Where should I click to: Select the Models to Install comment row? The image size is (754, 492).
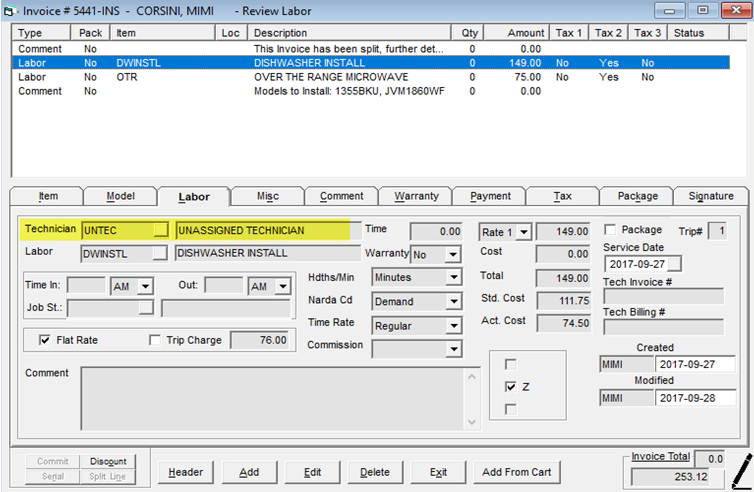point(371,91)
